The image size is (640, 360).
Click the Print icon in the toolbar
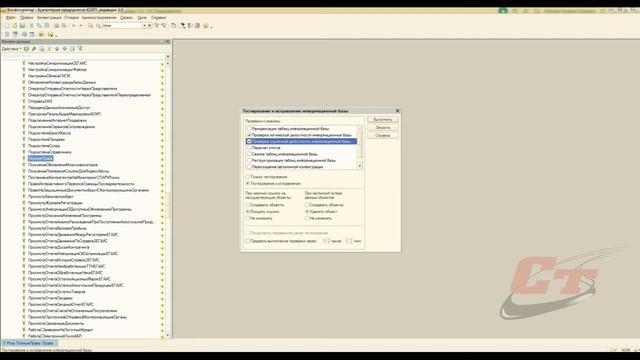(56, 26)
